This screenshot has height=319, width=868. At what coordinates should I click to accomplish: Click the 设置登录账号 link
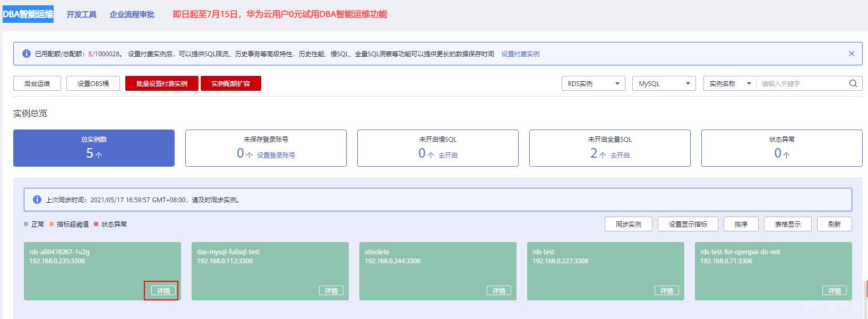tap(276, 155)
